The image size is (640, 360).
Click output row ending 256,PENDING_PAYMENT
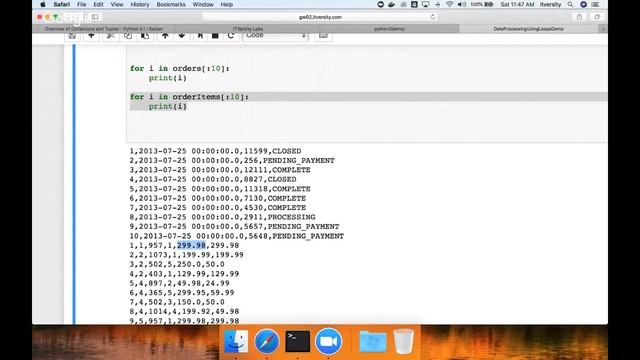pos(232,160)
